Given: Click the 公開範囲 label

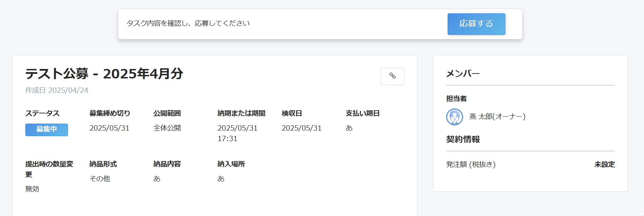Looking at the screenshot, I should (x=167, y=113).
